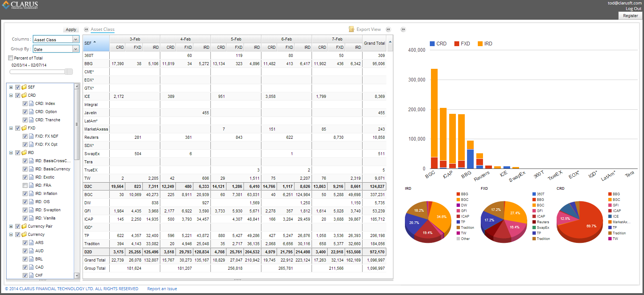Expand the Currency Pair tree node
The height and width of the screenshot is (295, 644).
coord(11,226)
